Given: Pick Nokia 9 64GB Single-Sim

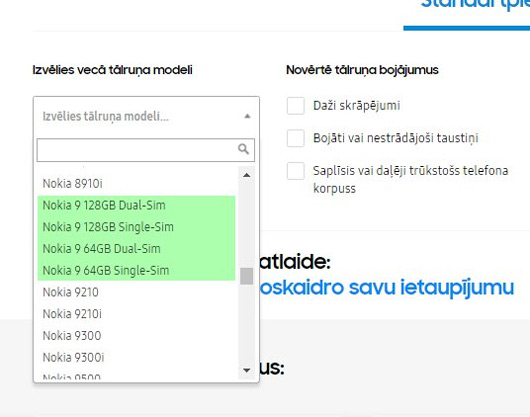Looking at the screenshot, I should (136, 270).
